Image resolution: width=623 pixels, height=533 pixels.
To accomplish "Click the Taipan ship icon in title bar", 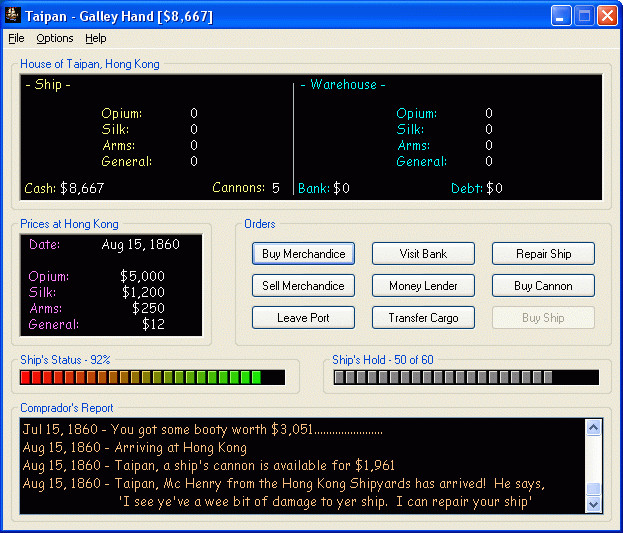I will pyautogui.click(x=12, y=16).
